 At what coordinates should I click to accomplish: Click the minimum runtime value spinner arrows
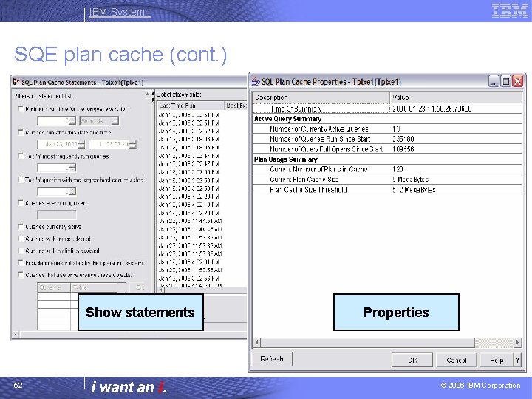72,120
